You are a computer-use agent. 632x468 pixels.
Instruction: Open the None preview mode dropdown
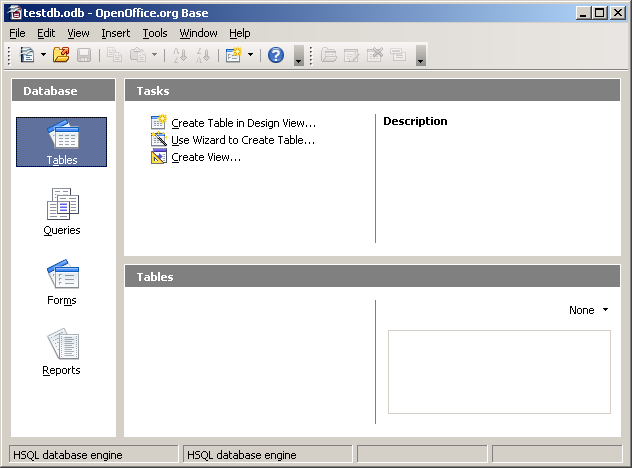click(x=588, y=310)
